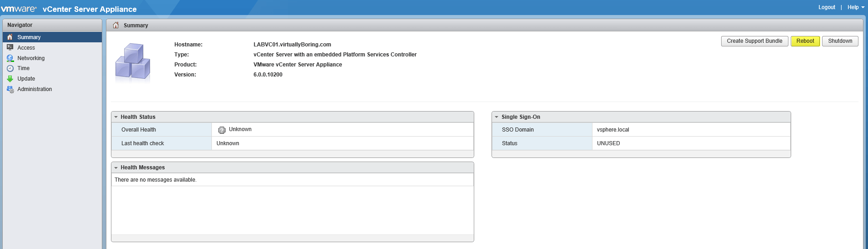Open the Networking navigator item

pyautogui.click(x=52, y=58)
